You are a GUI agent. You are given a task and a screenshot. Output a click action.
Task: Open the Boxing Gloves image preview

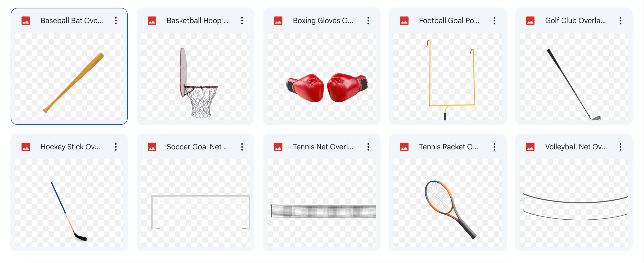[322, 77]
